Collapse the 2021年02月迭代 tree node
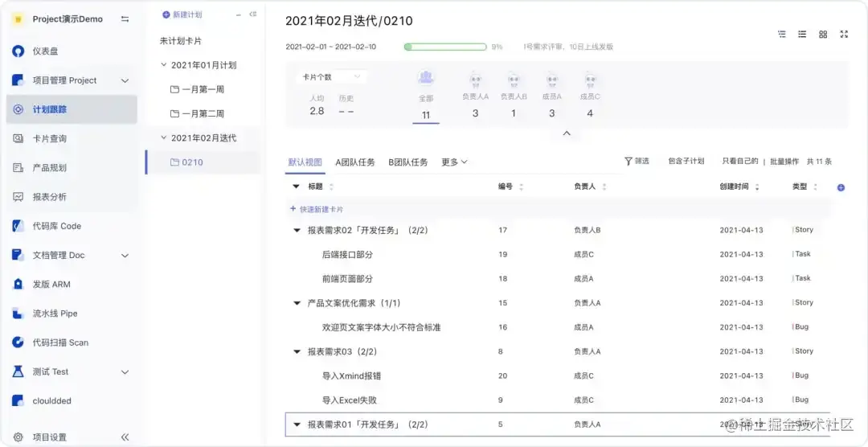 pos(163,137)
